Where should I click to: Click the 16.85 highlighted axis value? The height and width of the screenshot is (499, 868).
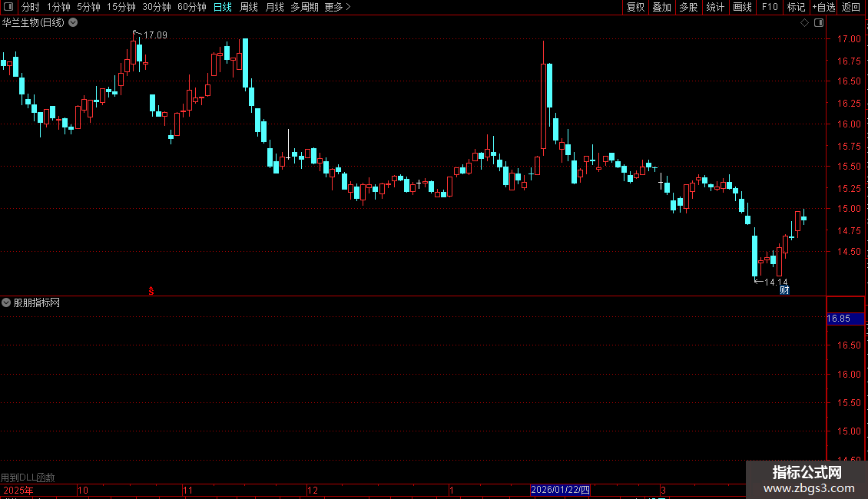[845, 319]
